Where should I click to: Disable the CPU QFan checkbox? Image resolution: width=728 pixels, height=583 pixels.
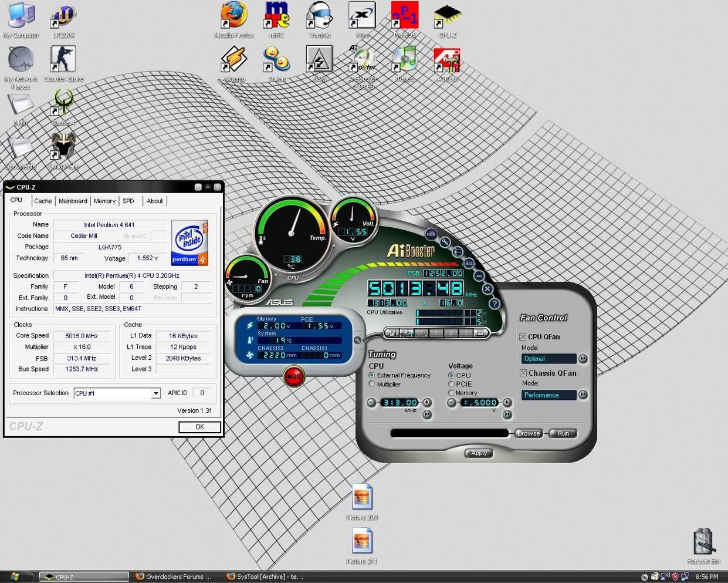click(x=523, y=337)
